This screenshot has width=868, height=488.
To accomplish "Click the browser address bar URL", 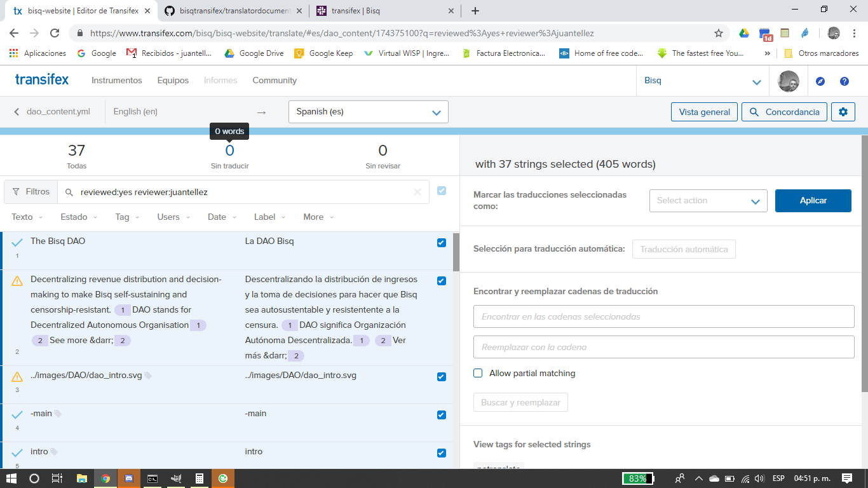I will [342, 33].
